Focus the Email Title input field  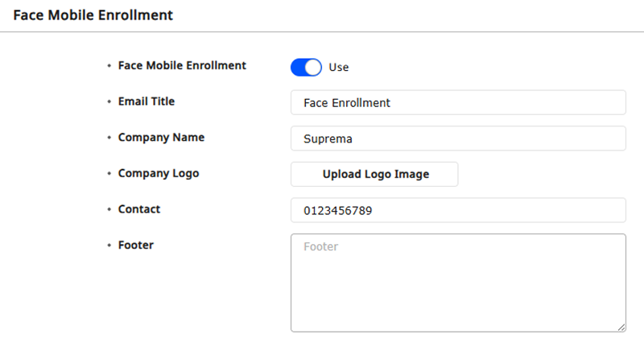[457, 102]
